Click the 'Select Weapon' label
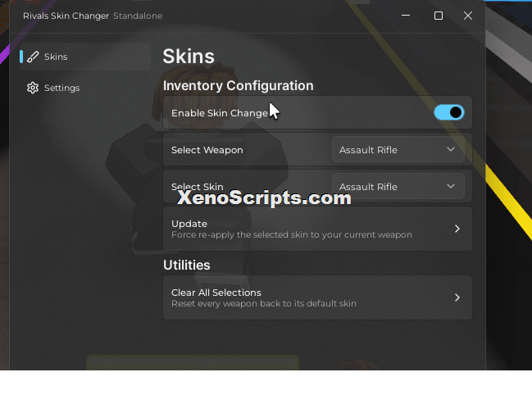The image size is (532, 395). (x=207, y=150)
